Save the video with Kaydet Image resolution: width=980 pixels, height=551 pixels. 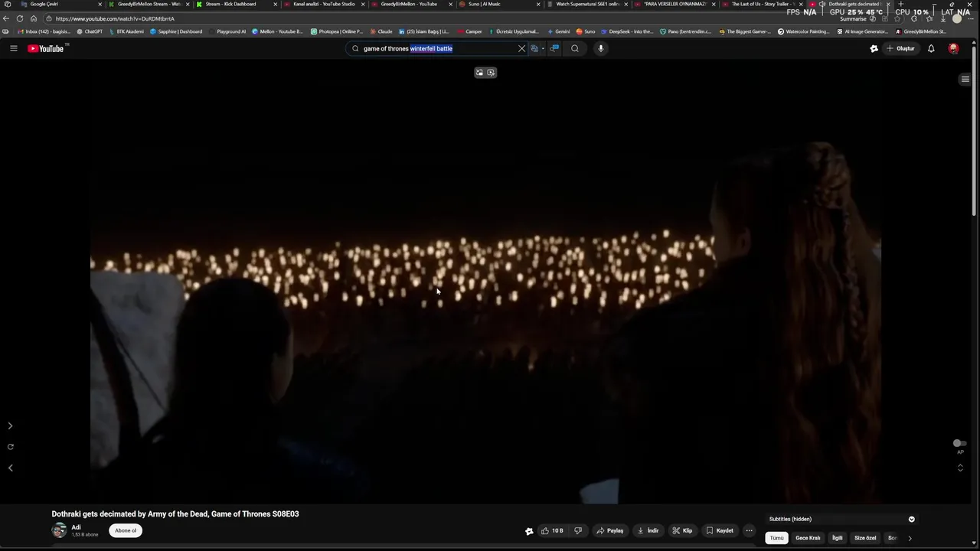720,530
